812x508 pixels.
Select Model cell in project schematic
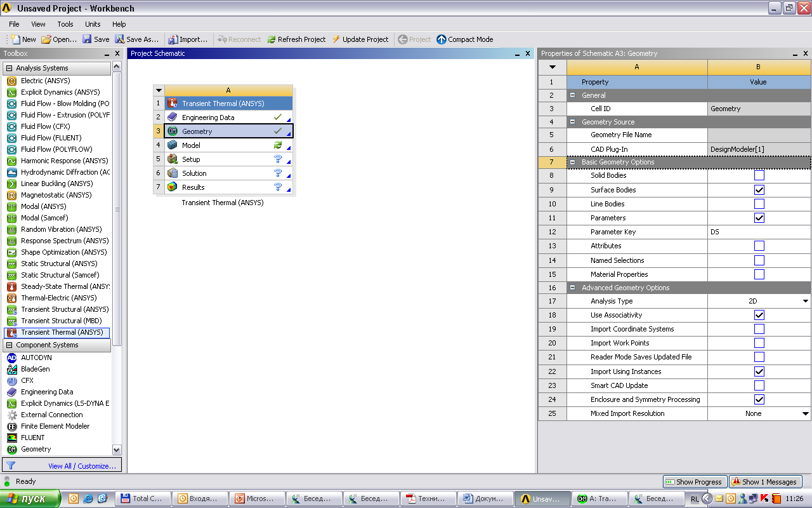[x=229, y=145]
